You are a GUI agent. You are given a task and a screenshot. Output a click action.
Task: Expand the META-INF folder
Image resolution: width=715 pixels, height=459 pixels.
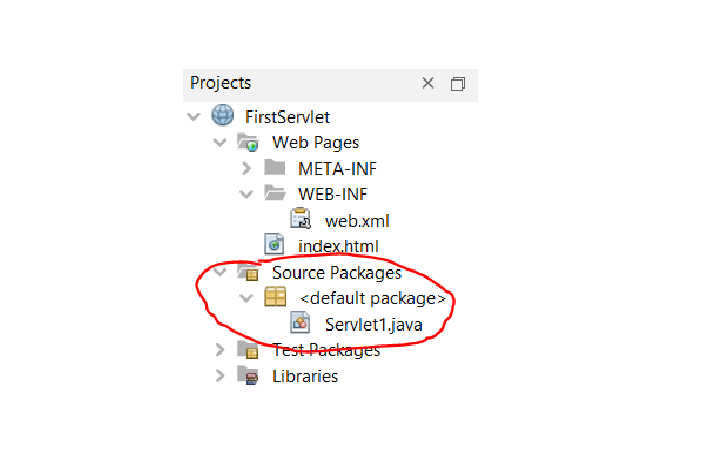click(x=247, y=168)
